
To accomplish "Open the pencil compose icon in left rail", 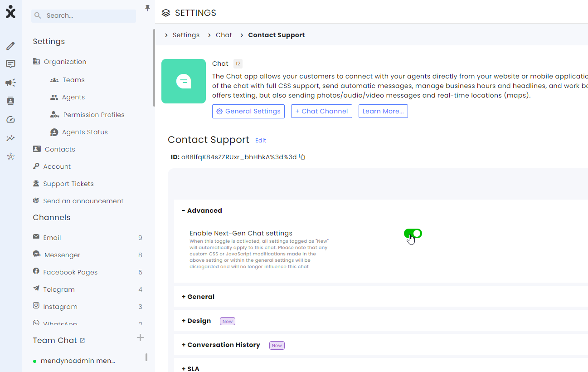I will pyautogui.click(x=10, y=46).
